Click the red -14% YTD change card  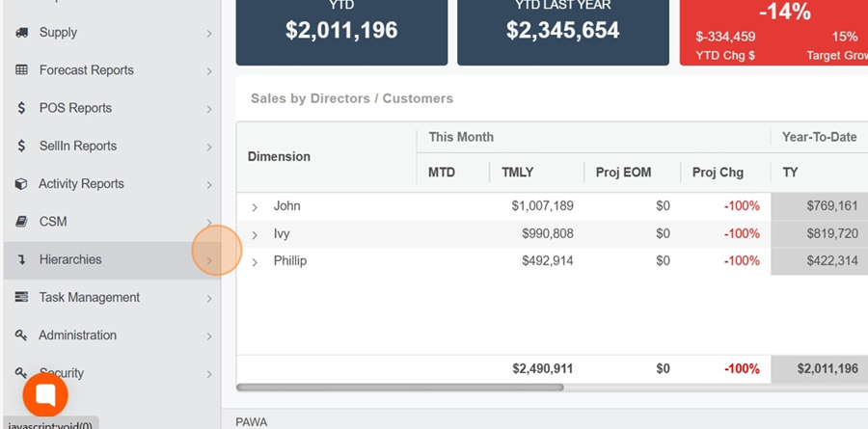pyautogui.click(x=773, y=31)
